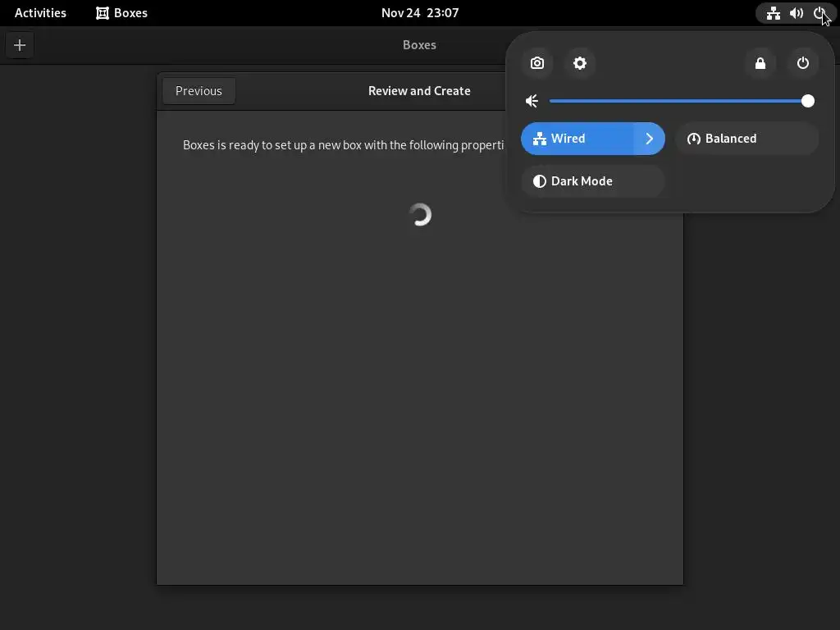
Task: Expand the Wired network submenu arrow
Action: (650, 139)
